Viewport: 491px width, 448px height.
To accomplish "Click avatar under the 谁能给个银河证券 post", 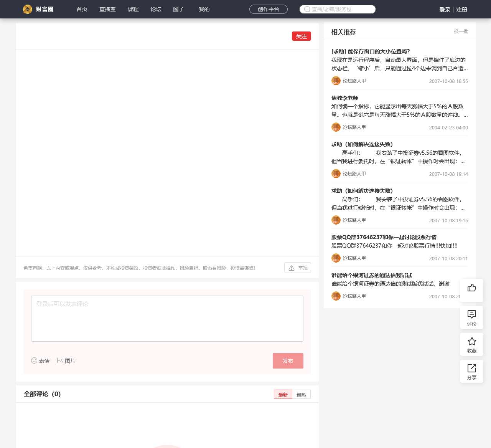I will (x=336, y=296).
